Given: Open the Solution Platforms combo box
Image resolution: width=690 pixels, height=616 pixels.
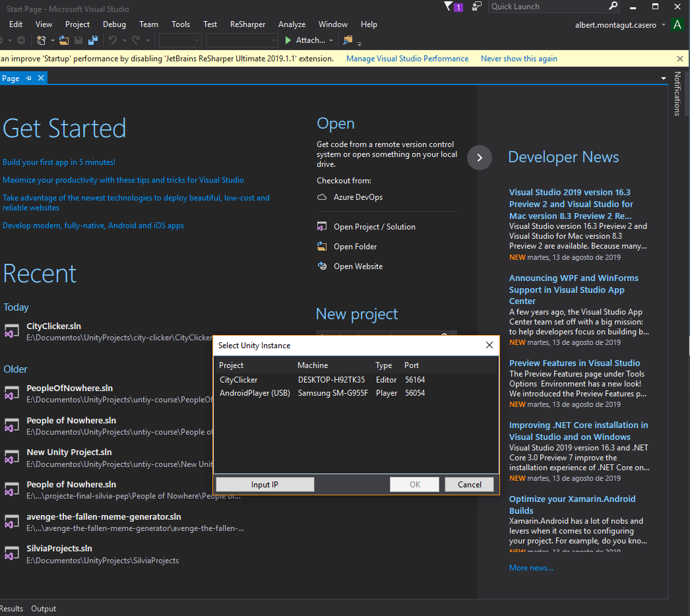Looking at the screenshot, I should coord(241,40).
